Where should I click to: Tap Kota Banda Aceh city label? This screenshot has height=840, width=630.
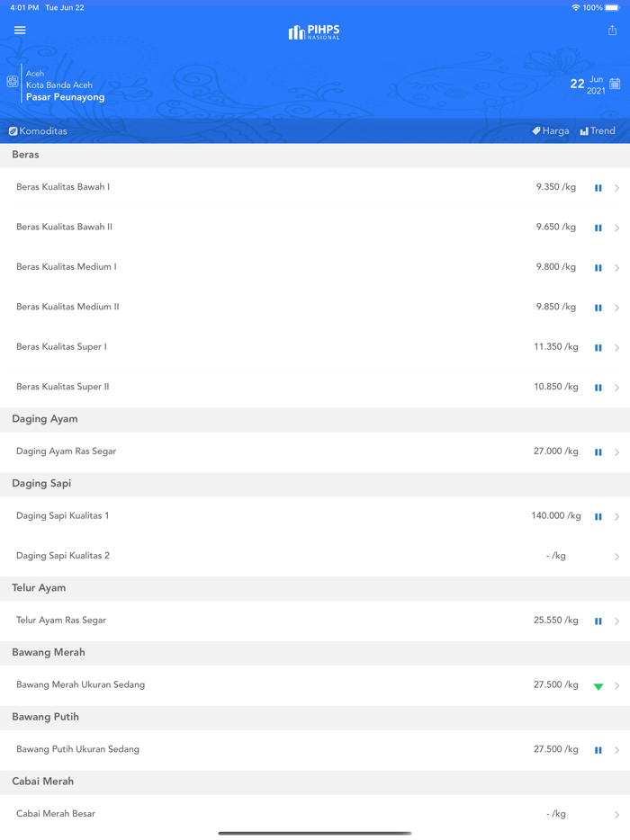pyautogui.click(x=59, y=85)
